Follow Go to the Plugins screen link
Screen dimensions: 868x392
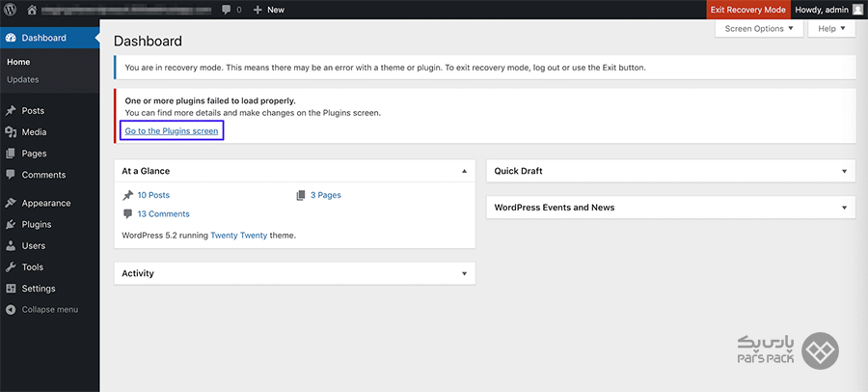pos(172,131)
